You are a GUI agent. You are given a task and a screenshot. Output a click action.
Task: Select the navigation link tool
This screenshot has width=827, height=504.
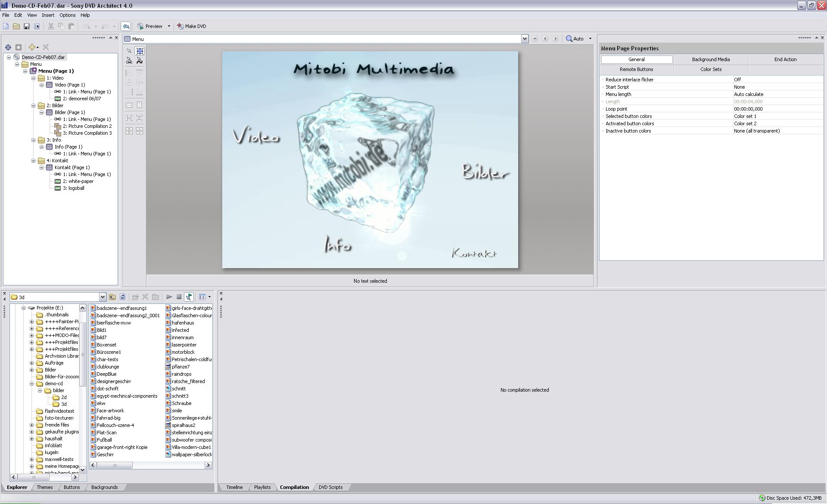(129, 61)
